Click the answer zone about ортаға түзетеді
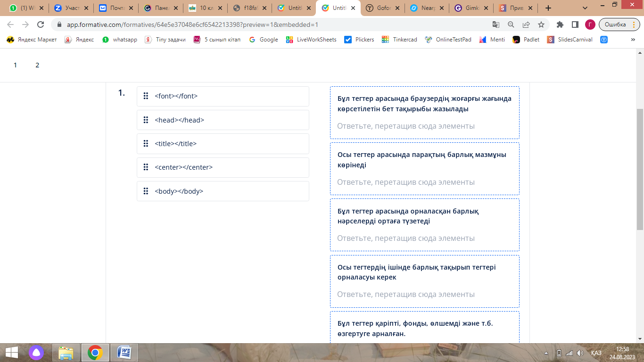This screenshot has height=362, width=644. tap(425, 225)
